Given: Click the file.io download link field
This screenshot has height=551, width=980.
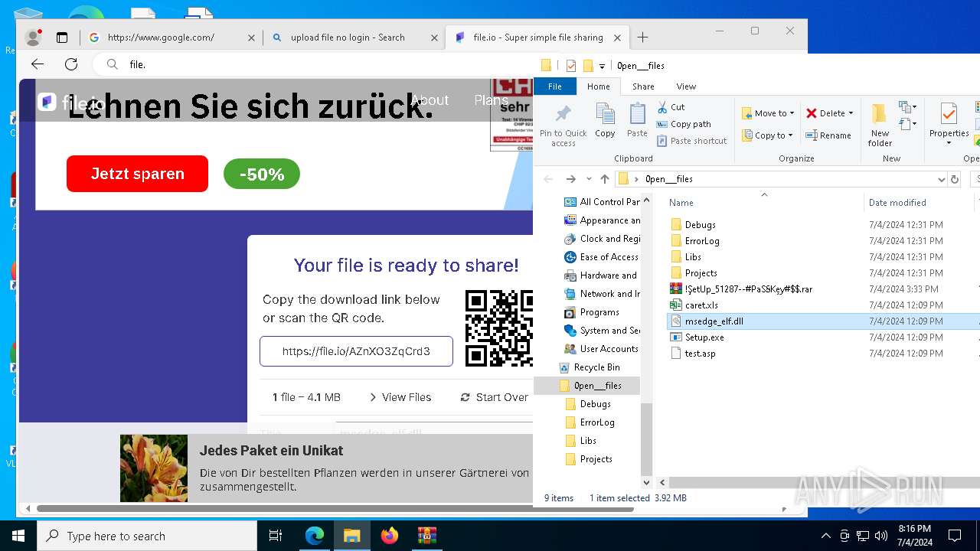Looking at the screenshot, I should point(356,351).
